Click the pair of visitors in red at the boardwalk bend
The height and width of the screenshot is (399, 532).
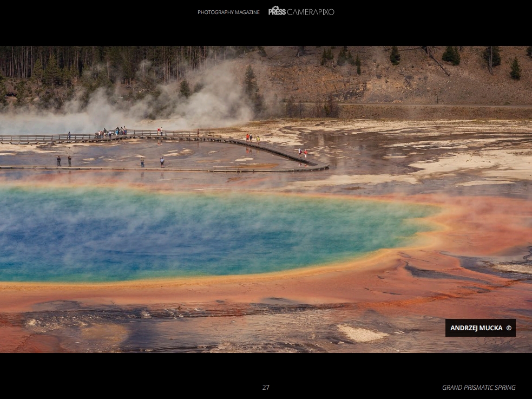point(303,153)
